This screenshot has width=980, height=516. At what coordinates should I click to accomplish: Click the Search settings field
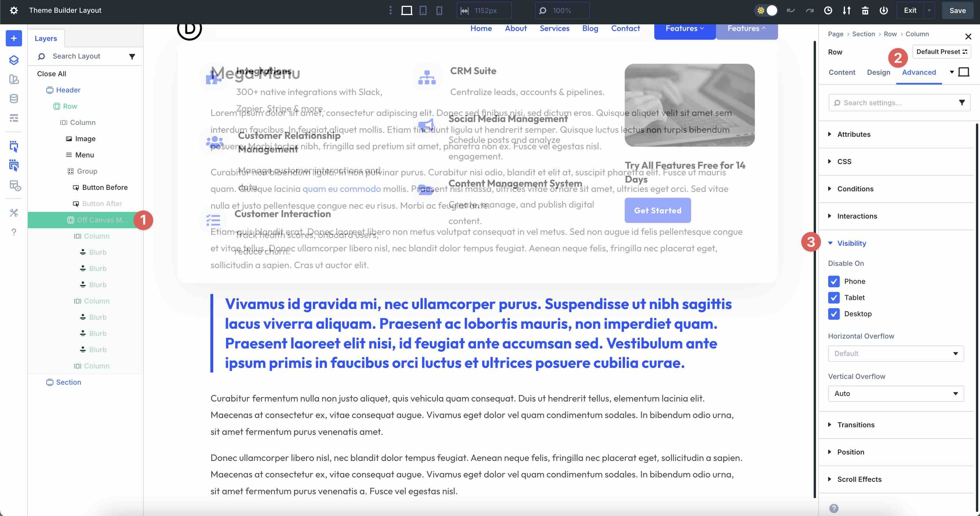point(894,102)
